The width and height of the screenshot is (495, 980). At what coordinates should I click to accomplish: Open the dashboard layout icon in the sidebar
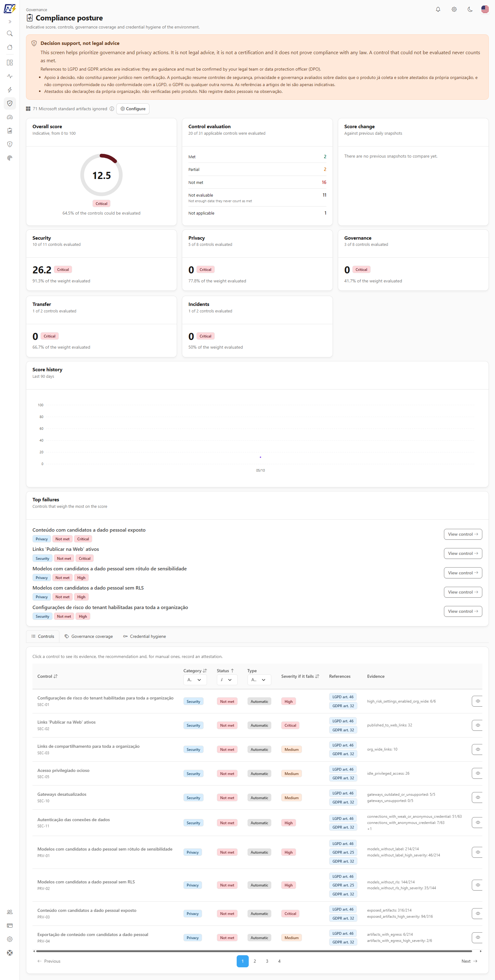[10, 62]
